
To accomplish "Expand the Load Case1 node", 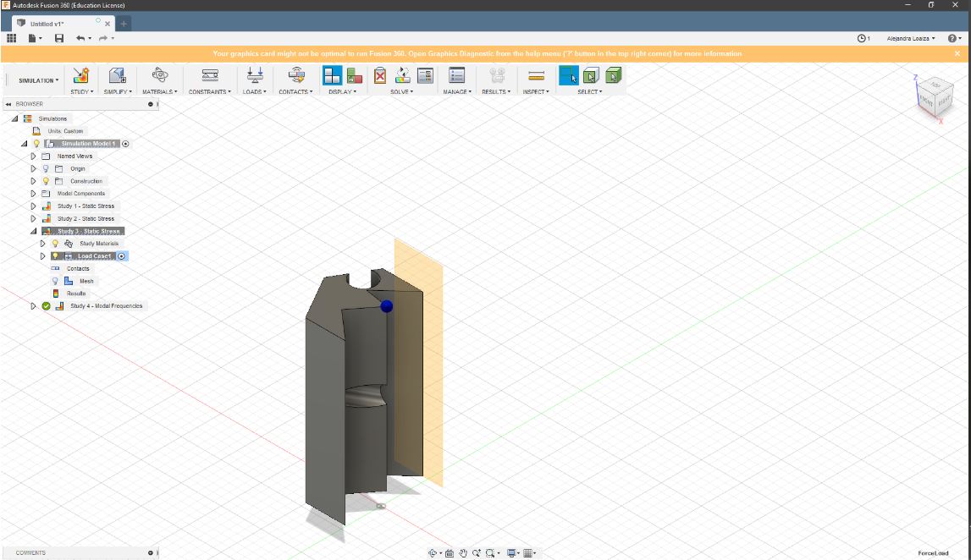I will click(42, 256).
